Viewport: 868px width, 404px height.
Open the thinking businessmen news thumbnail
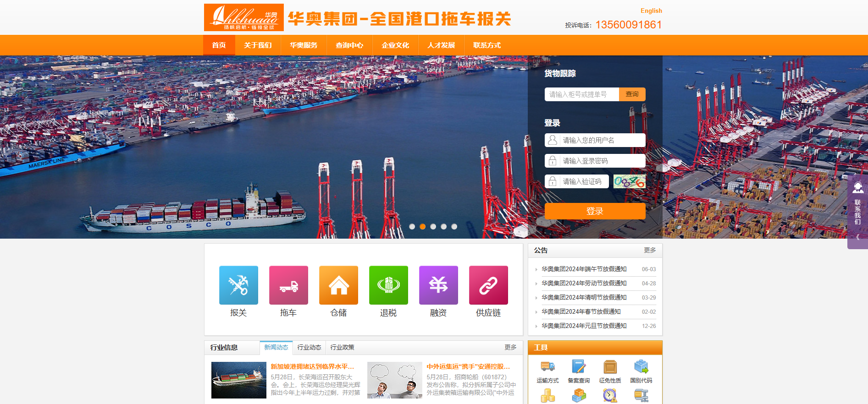coord(395,380)
